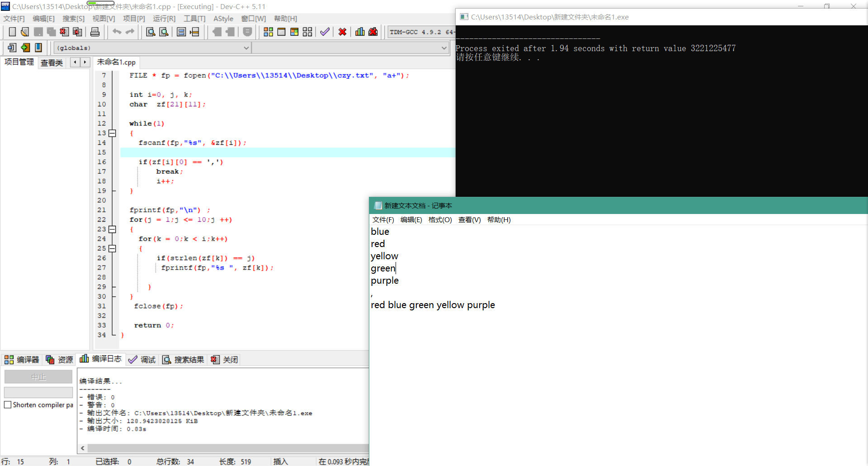Collapse the for loop fold at line 23
The height and width of the screenshot is (466, 868).
pyautogui.click(x=113, y=229)
